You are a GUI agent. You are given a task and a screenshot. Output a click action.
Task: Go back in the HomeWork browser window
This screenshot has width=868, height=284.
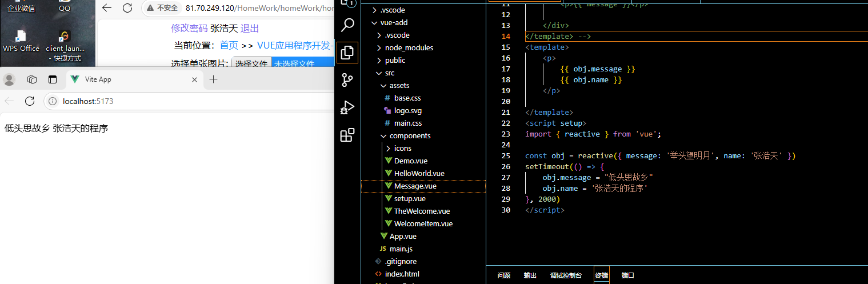point(107,8)
